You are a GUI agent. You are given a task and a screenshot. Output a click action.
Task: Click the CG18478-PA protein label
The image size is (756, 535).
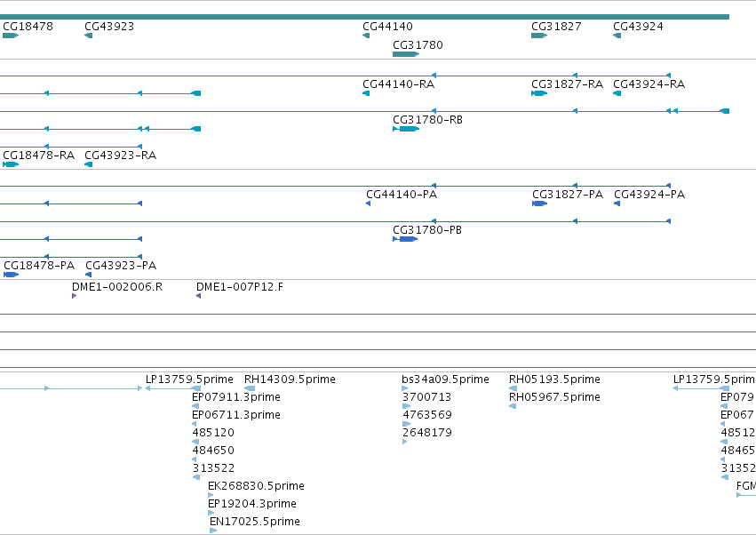[39, 266]
